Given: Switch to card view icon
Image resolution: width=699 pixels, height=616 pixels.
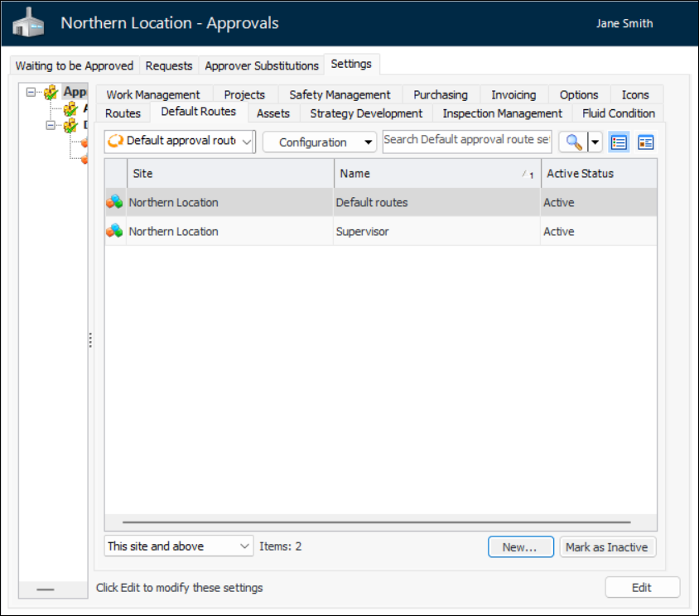Looking at the screenshot, I should (x=646, y=142).
